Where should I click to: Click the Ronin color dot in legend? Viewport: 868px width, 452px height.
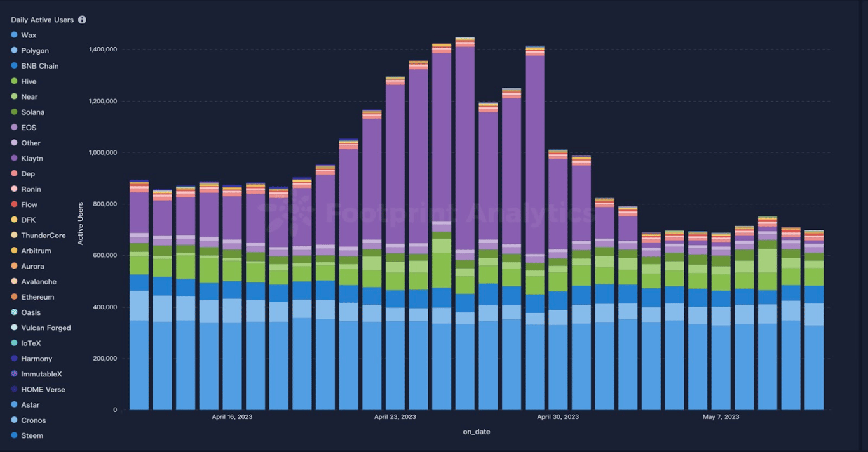point(15,189)
